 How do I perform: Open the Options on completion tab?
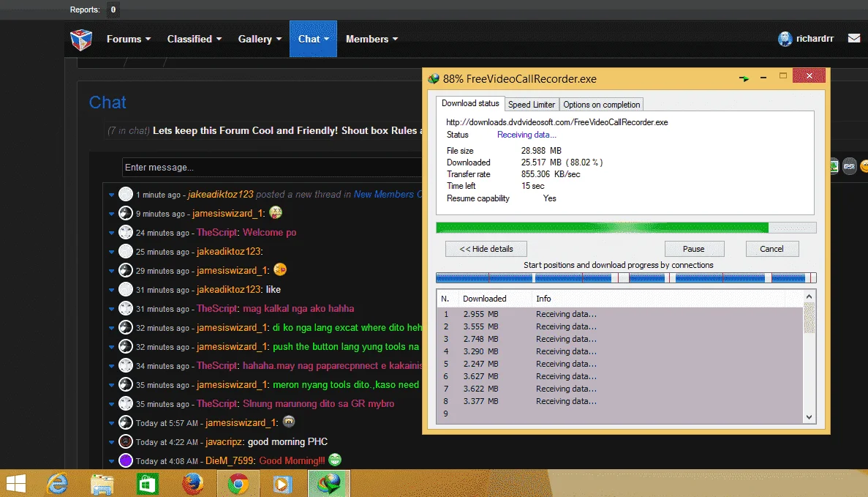[x=601, y=104]
